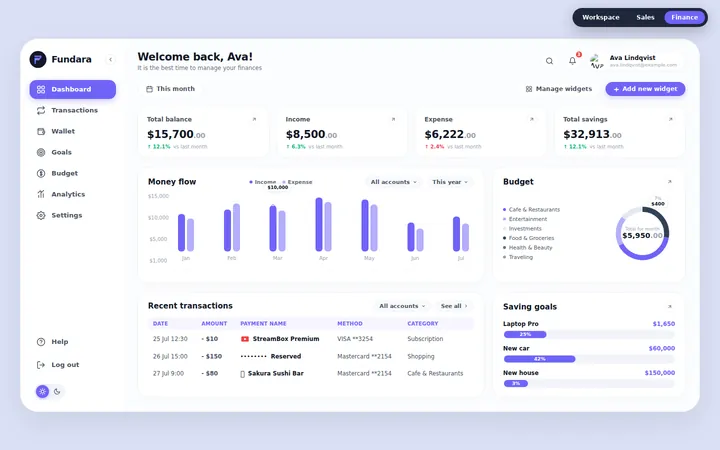Collapse the sidebar with the chevron button
The height and width of the screenshot is (450, 720).
point(110,59)
